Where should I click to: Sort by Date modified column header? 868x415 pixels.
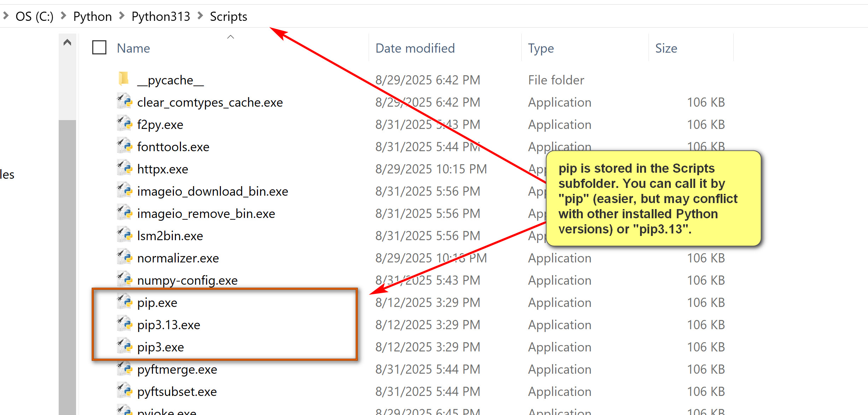(x=415, y=48)
